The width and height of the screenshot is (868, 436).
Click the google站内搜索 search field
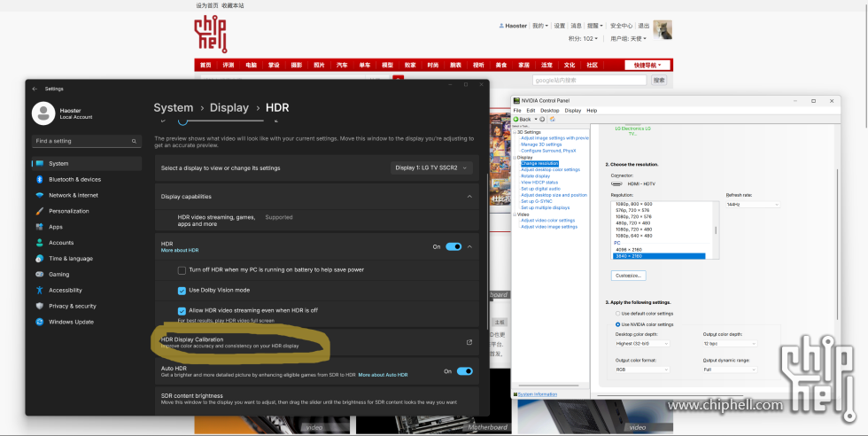point(590,81)
